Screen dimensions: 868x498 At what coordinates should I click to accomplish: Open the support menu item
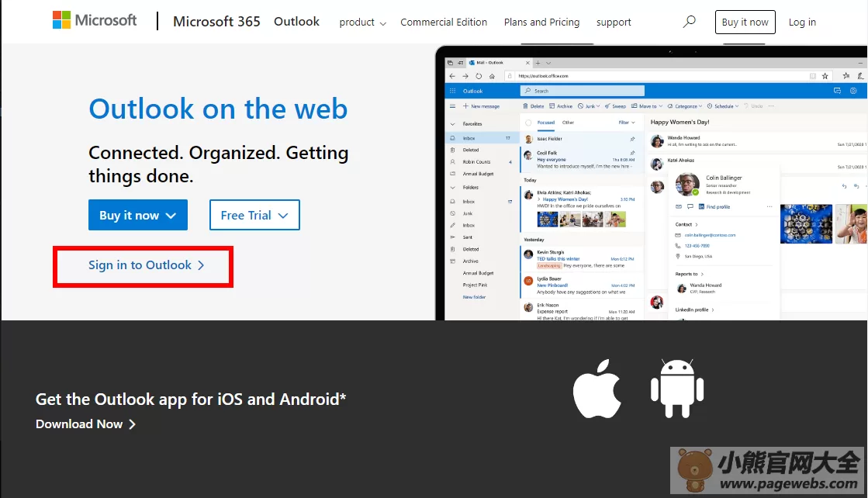click(x=614, y=22)
